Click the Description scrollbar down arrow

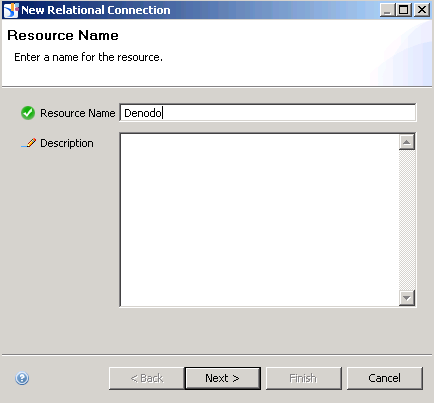click(x=407, y=297)
